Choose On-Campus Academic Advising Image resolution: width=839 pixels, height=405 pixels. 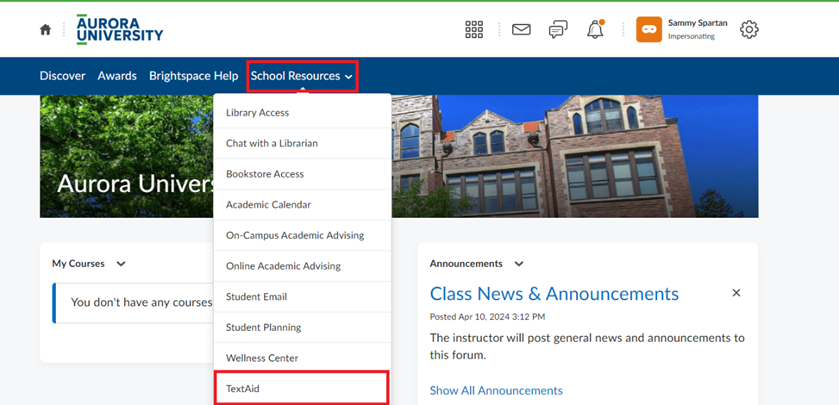coord(302,235)
